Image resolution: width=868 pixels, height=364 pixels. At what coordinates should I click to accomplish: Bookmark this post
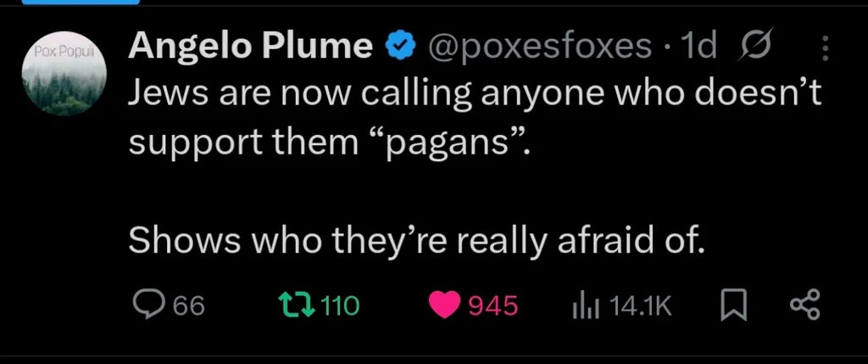734,306
